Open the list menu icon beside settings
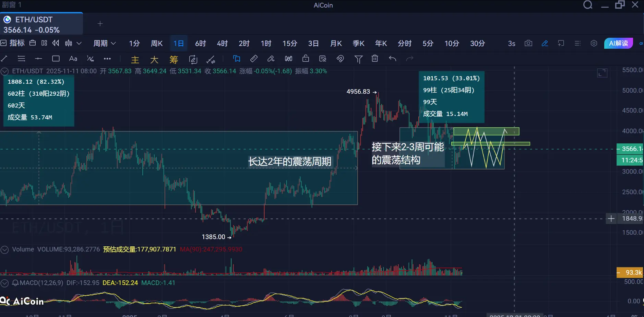This screenshot has height=317, width=644. click(x=577, y=43)
